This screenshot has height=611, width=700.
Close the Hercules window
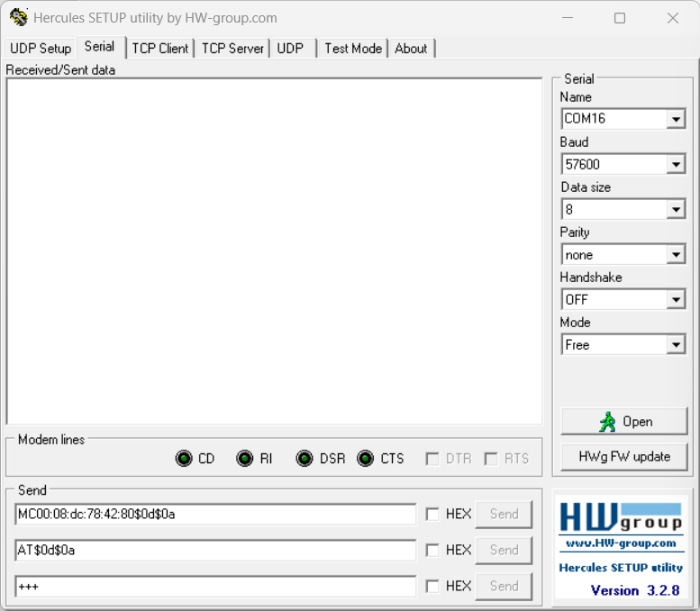(673, 18)
